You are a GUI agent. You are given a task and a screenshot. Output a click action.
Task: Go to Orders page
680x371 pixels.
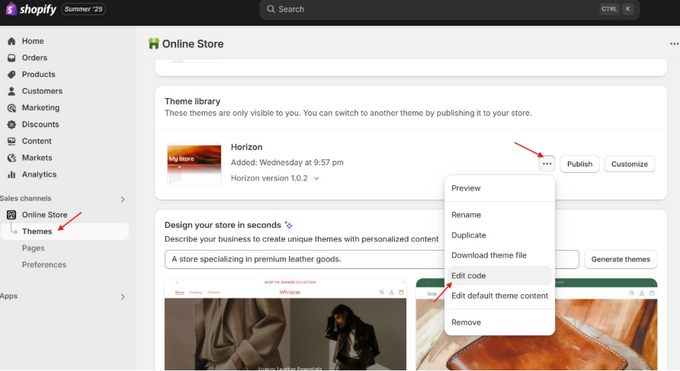[35, 58]
